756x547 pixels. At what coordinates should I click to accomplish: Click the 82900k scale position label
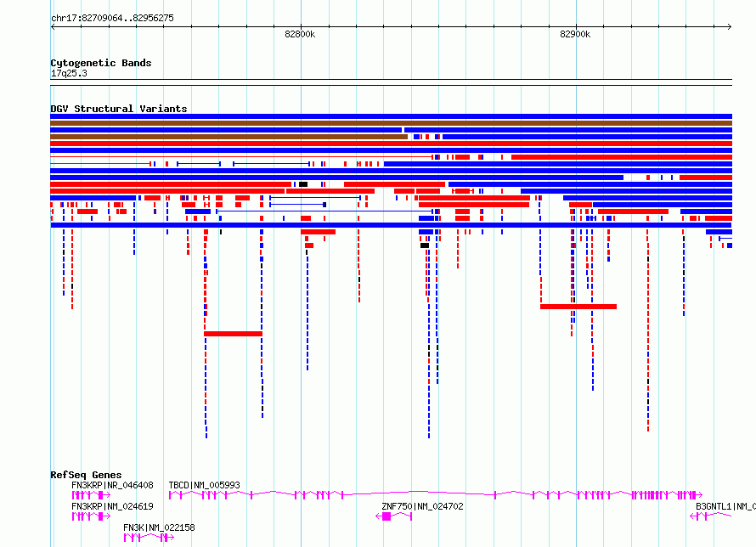[x=575, y=34]
